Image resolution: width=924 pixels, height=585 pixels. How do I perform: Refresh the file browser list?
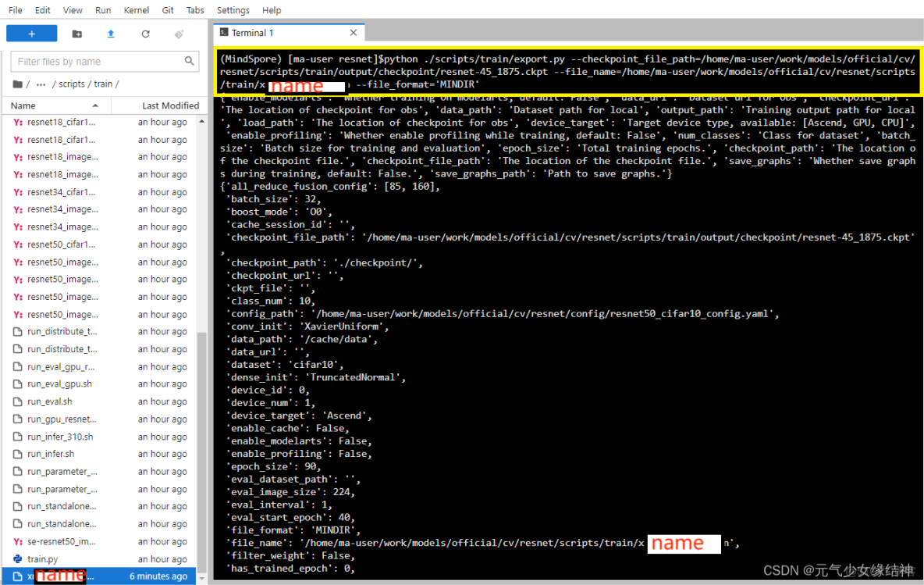tap(144, 33)
